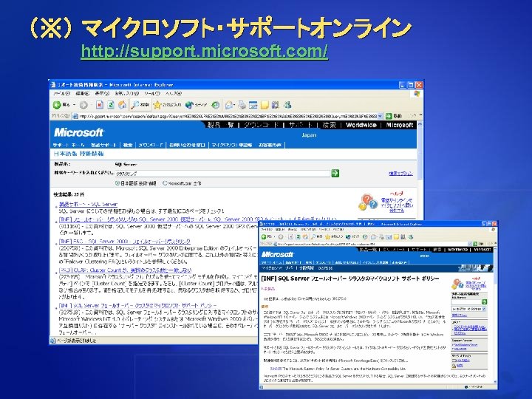
Task: Click green Go arrow in smaller IE window
Action: 475,244
